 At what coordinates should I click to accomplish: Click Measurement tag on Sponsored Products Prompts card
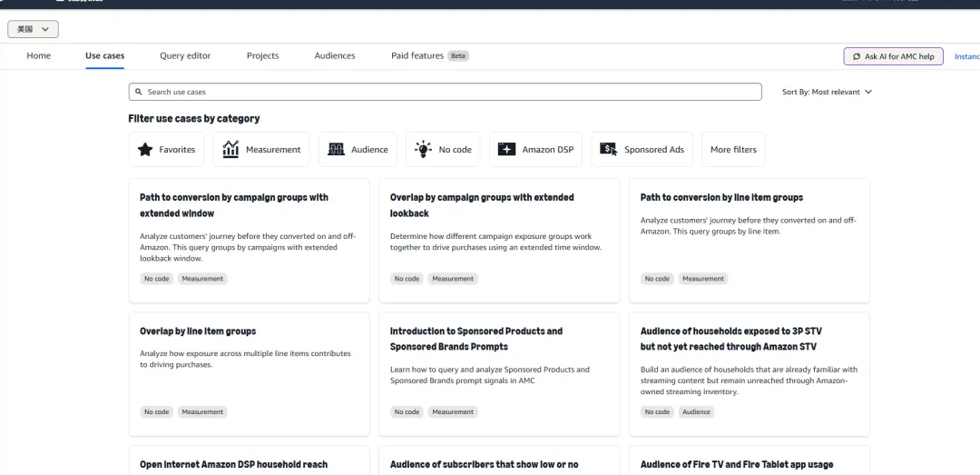(453, 411)
